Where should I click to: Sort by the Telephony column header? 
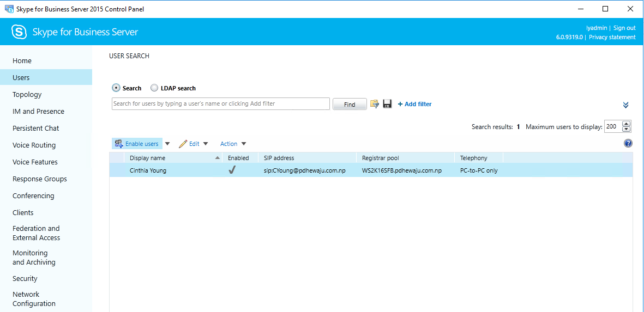click(x=479, y=158)
